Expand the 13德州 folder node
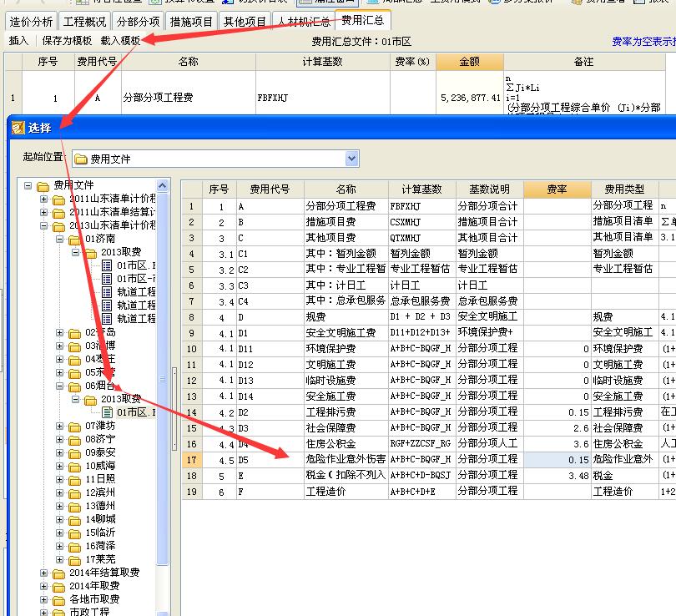676x616 pixels. tap(60, 506)
